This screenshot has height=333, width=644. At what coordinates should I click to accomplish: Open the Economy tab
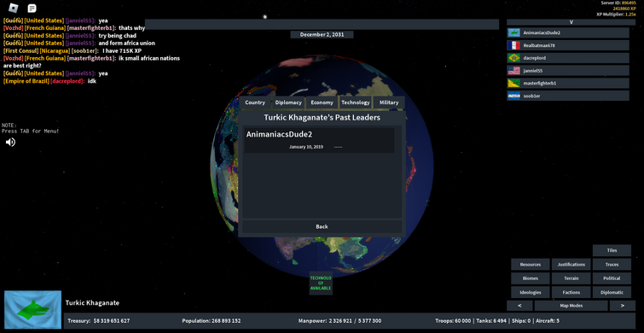pyautogui.click(x=322, y=102)
